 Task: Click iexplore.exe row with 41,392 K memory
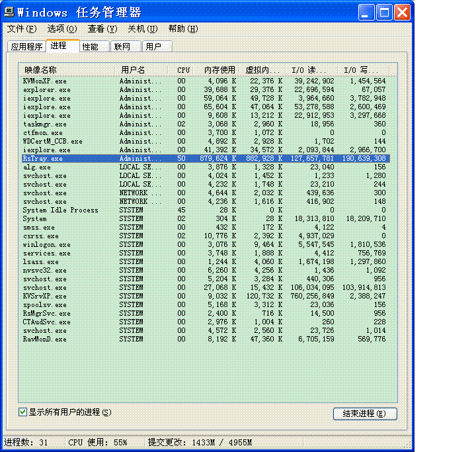point(206,150)
